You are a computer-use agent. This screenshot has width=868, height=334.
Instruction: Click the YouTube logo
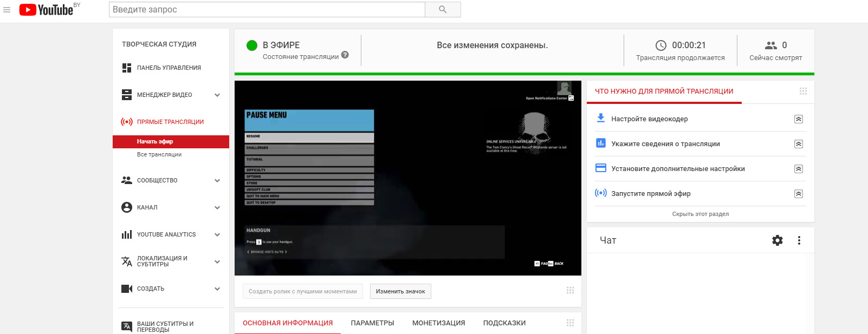click(x=46, y=10)
